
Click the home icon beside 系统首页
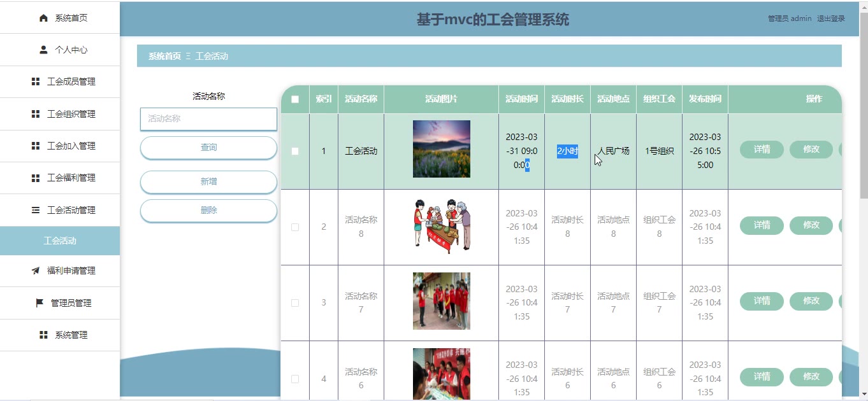point(43,18)
